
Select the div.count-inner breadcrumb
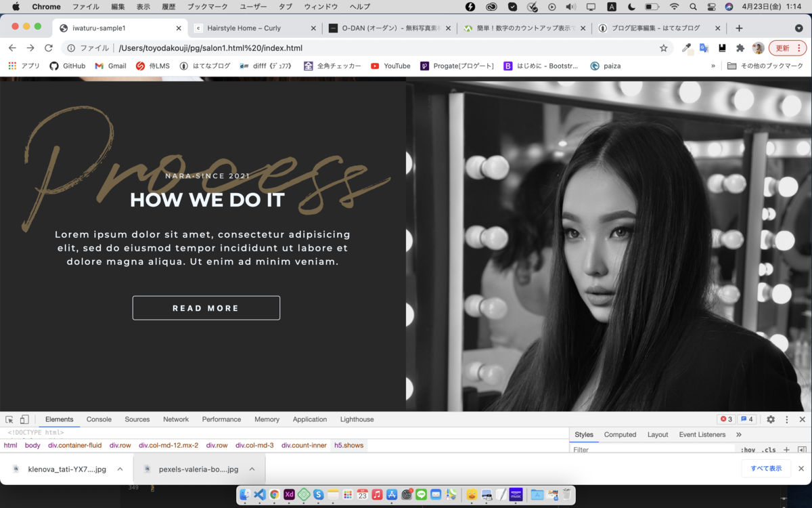pyautogui.click(x=304, y=446)
